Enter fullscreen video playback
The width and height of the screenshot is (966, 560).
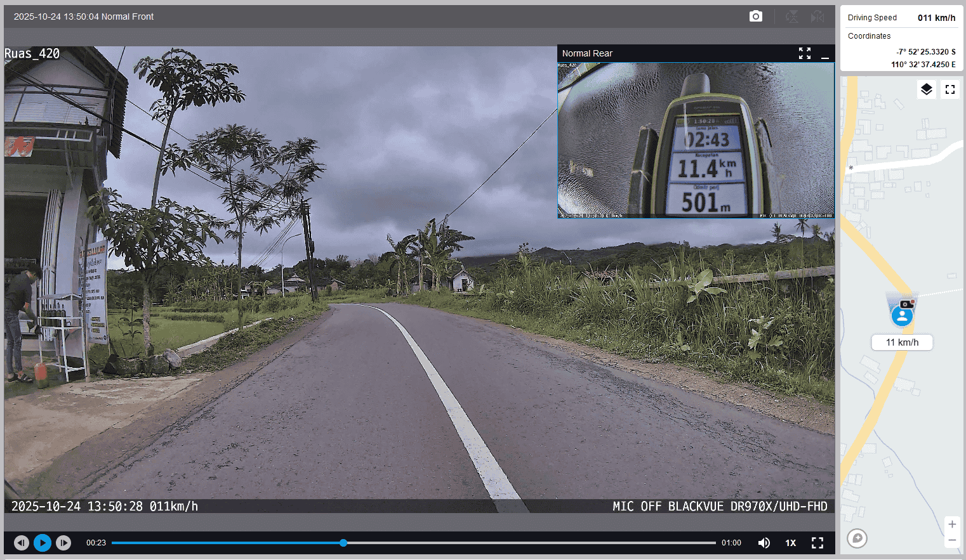tap(817, 543)
